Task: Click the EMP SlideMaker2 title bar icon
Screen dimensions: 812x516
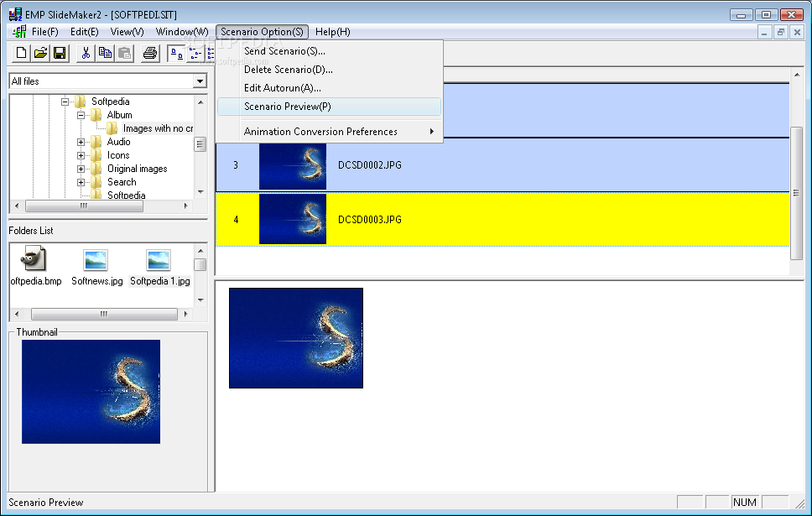Action: point(16,14)
